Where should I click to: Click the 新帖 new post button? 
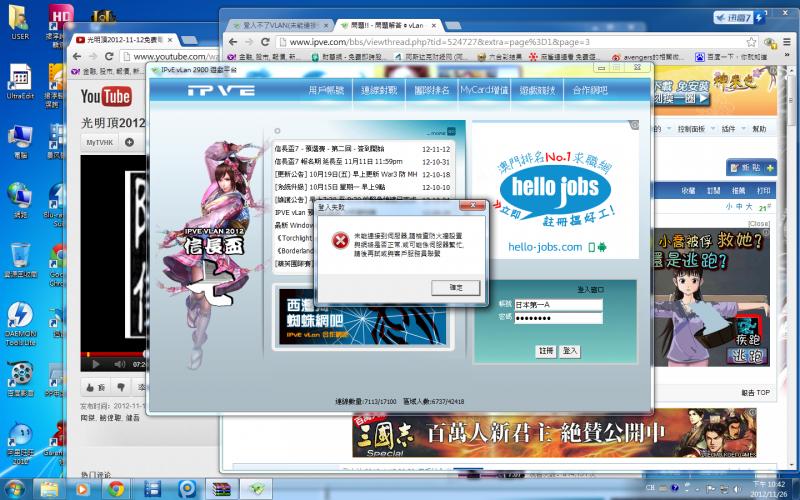[x=751, y=167]
